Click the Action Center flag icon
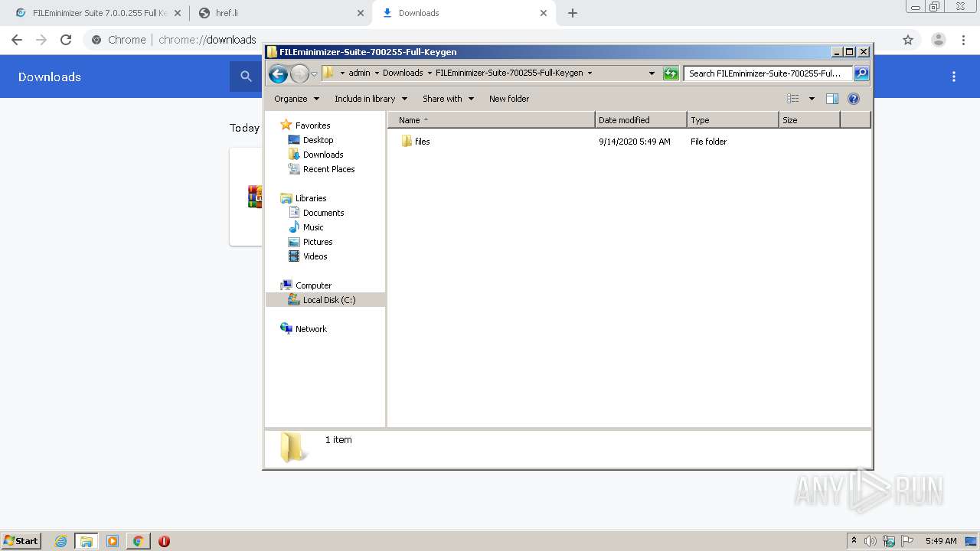This screenshot has width=980, height=551. point(907,541)
